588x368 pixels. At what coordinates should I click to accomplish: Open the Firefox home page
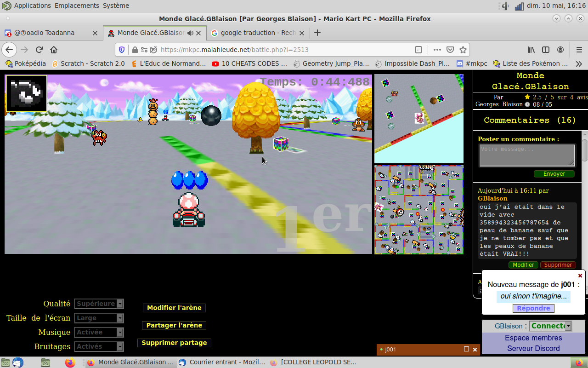pyautogui.click(x=54, y=50)
